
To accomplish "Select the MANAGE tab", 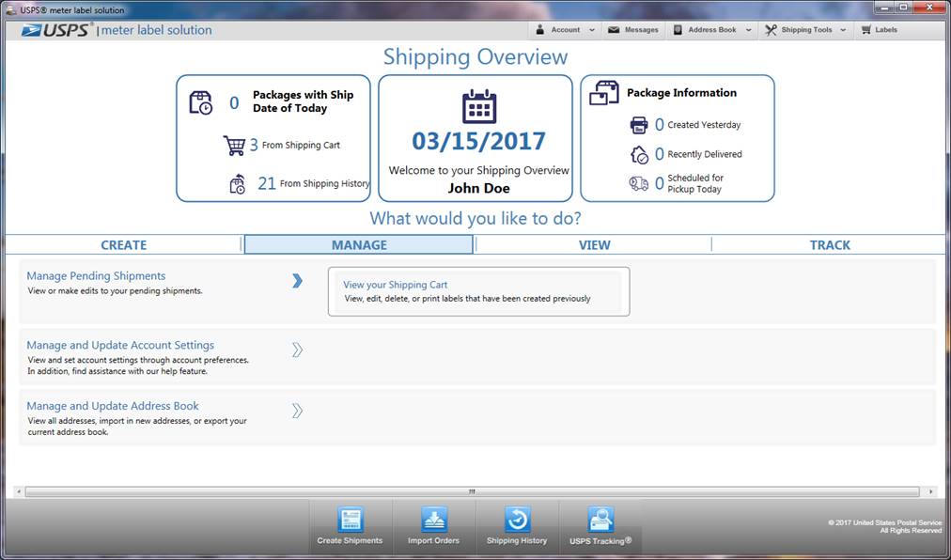I will click(359, 245).
